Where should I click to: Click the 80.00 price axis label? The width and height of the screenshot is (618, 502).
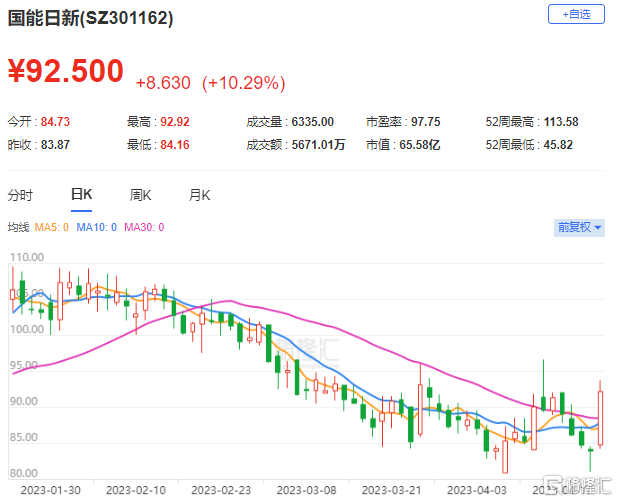click(x=24, y=473)
